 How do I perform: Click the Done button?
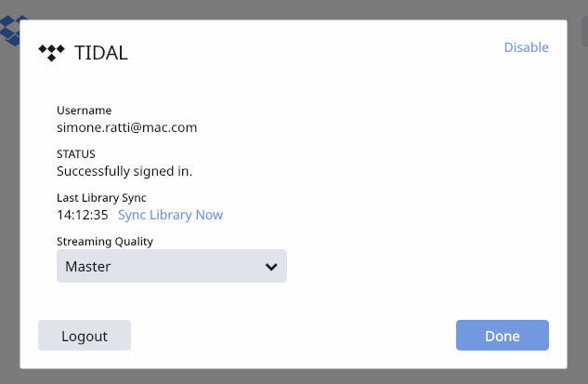click(503, 336)
